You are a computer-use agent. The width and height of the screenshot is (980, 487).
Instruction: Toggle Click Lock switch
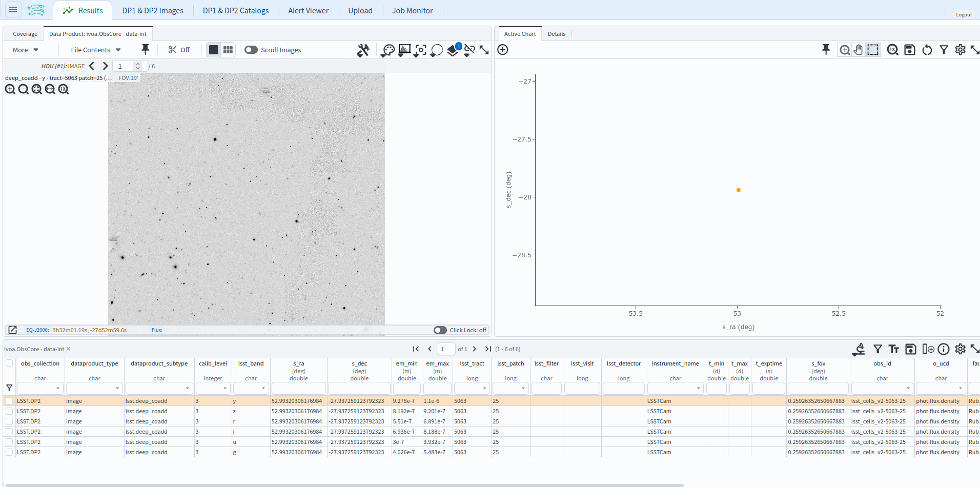[440, 330]
